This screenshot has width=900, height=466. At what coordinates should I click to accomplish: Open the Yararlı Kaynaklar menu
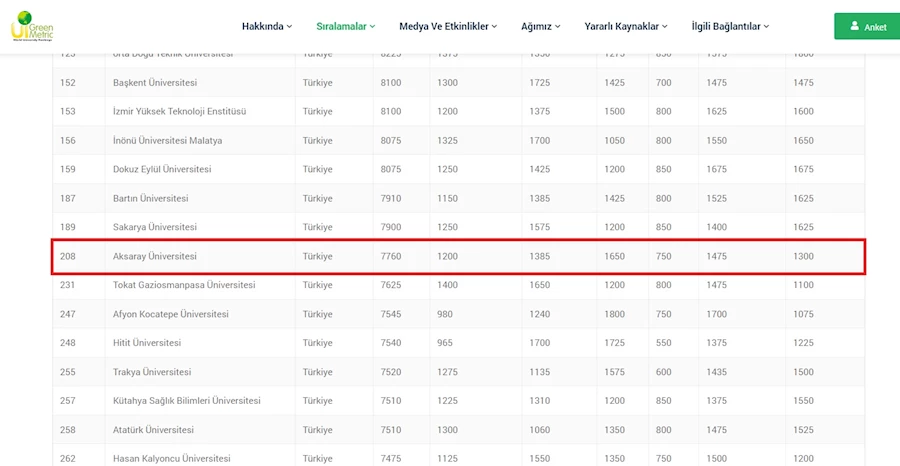626,26
